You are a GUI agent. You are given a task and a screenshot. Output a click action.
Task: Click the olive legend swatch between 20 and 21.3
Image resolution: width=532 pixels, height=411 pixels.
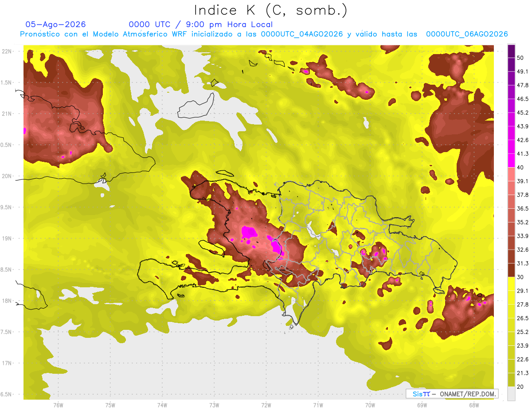click(511, 380)
